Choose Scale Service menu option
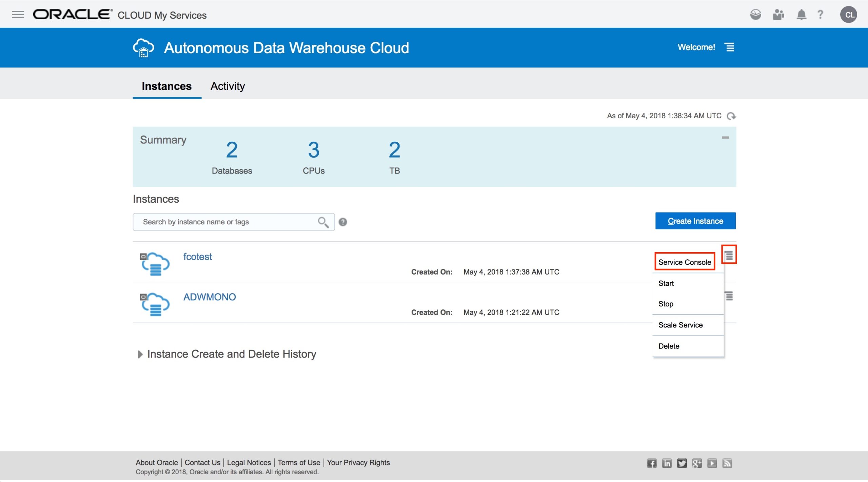 pyautogui.click(x=680, y=325)
